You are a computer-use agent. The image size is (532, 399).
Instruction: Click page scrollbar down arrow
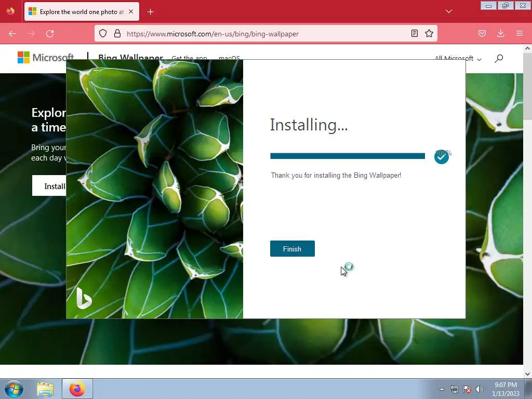(527, 374)
